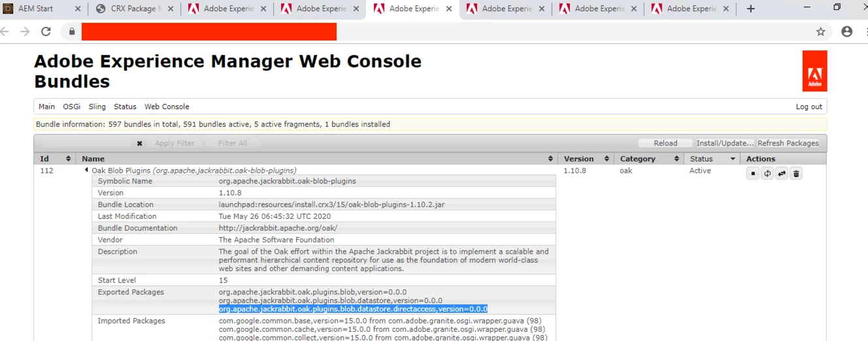Click the Adobe logo
Screen dimensions: 868x341
[814, 71]
